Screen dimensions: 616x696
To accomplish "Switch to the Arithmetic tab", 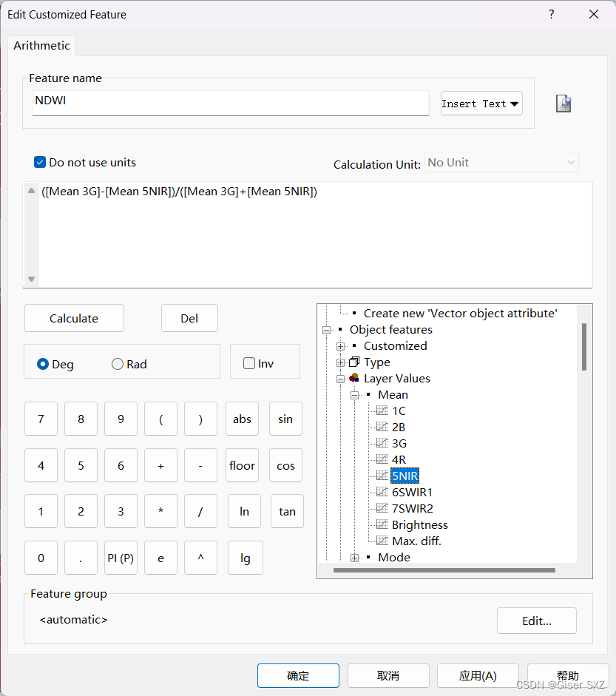I will click(41, 46).
